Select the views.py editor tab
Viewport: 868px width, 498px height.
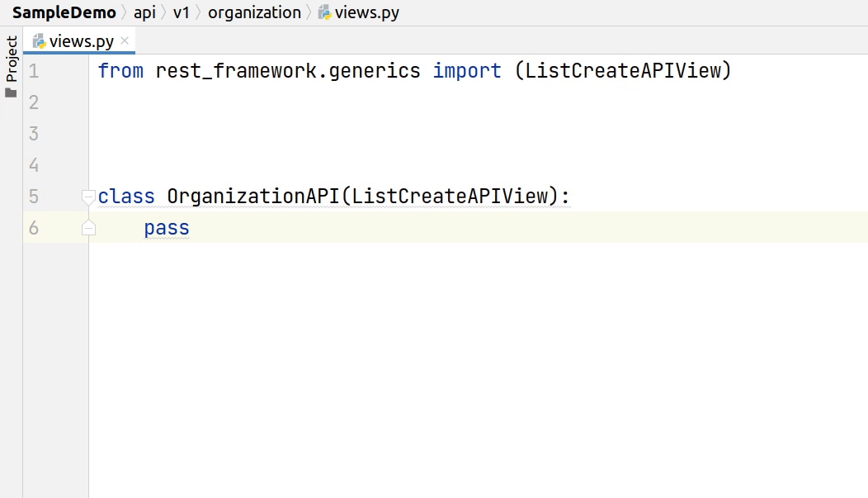point(79,41)
